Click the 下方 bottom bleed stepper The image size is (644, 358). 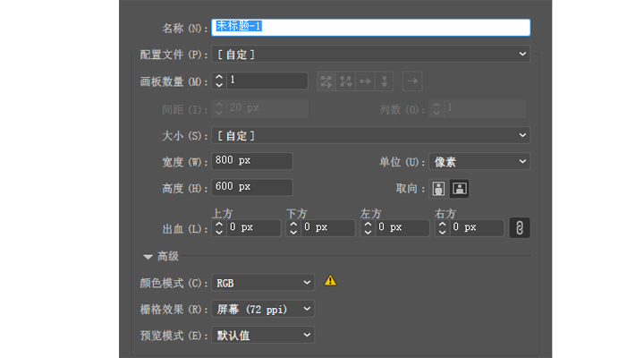[x=293, y=227]
